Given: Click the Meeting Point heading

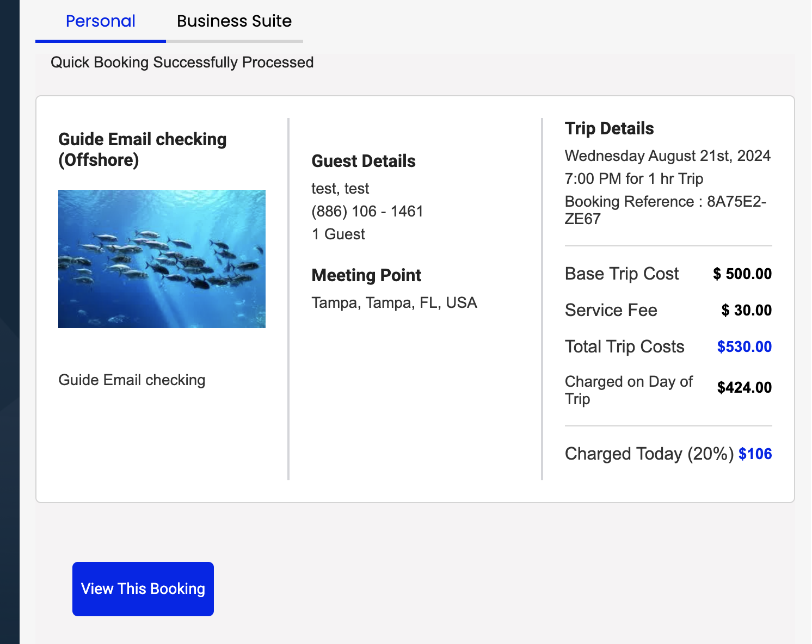Looking at the screenshot, I should coord(366,275).
